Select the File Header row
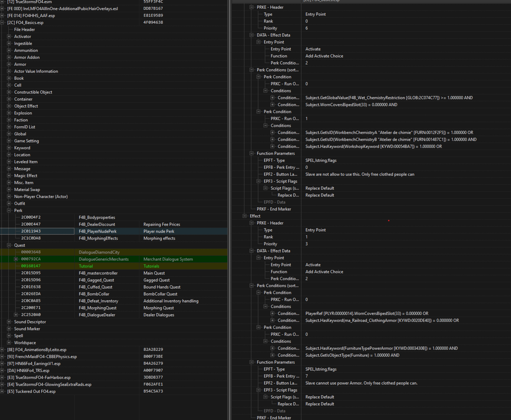511x420 pixels. (24, 30)
